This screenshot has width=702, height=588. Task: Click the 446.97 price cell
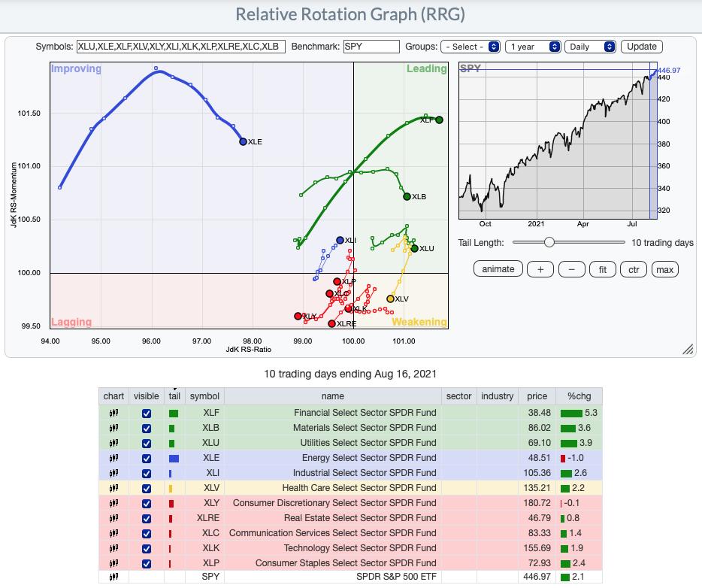537,577
